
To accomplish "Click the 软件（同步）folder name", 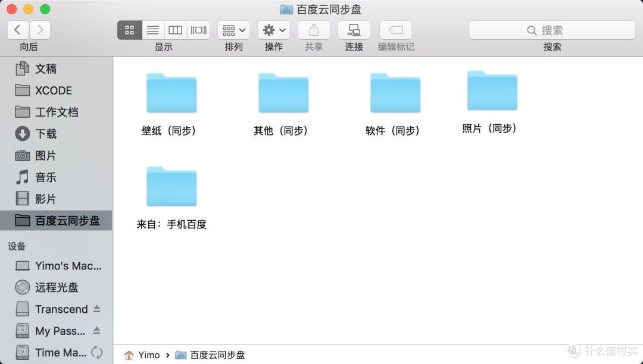I will (x=394, y=131).
